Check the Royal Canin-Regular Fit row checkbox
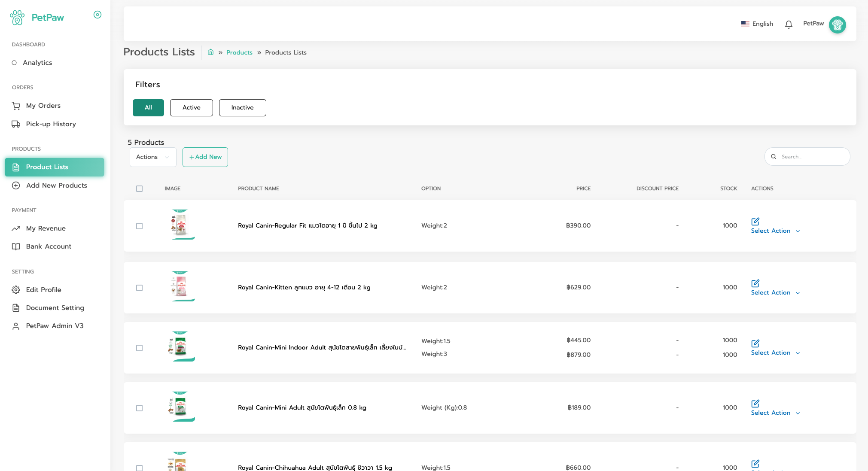868x471 pixels. pyautogui.click(x=139, y=226)
